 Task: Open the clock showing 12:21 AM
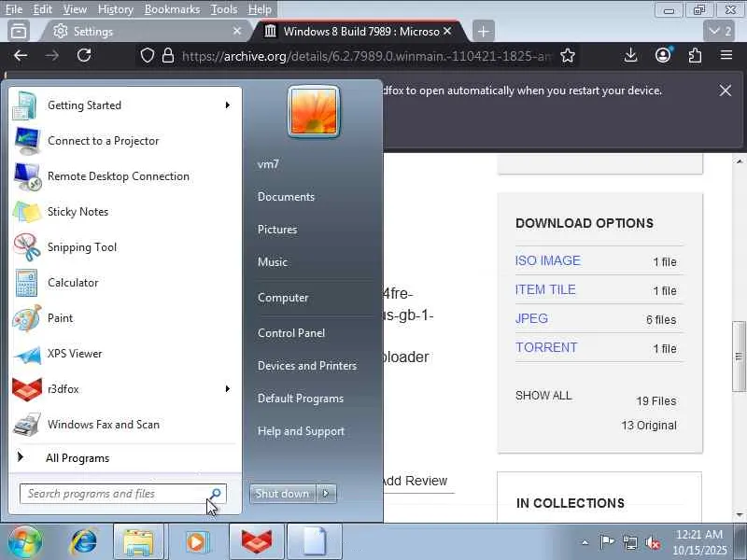click(699, 542)
